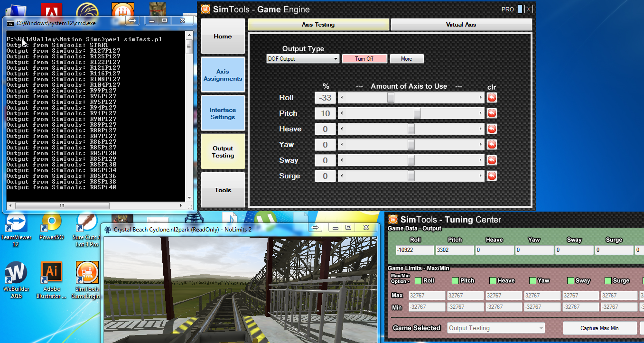Click the Pitch percent value field showing 10
The image size is (644, 343).
click(x=325, y=113)
